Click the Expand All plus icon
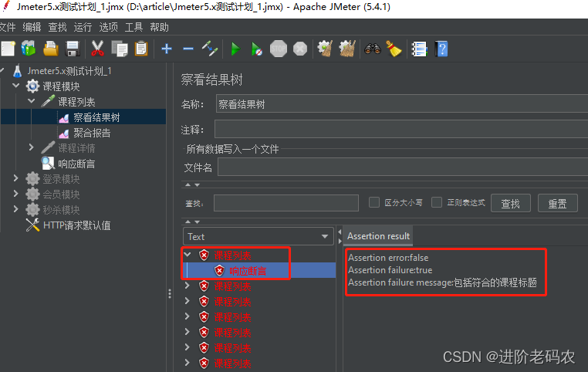588x372 pixels. 167,49
